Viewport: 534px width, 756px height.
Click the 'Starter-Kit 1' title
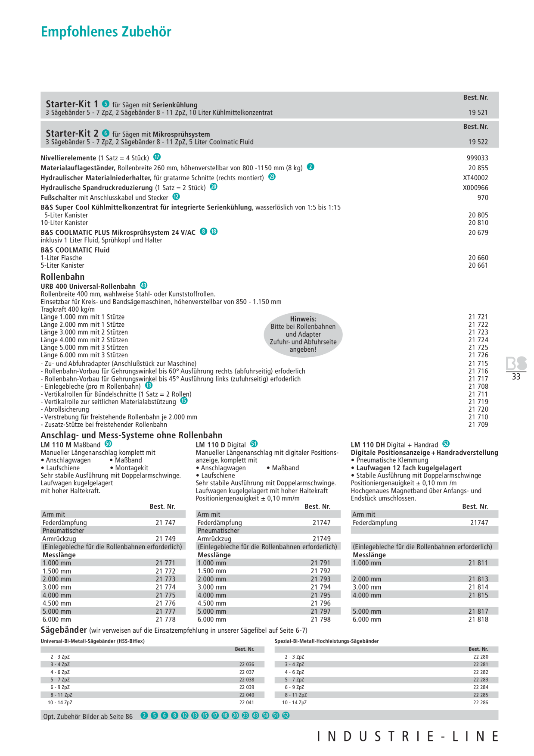pyautogui.click(x=72, y=104)
